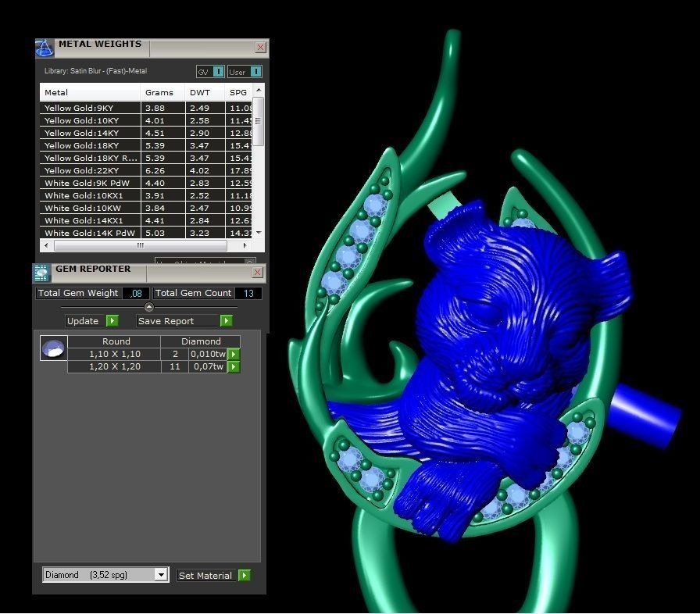Click the 1,10 X 1,10 gem size cell

click(114, 355)
